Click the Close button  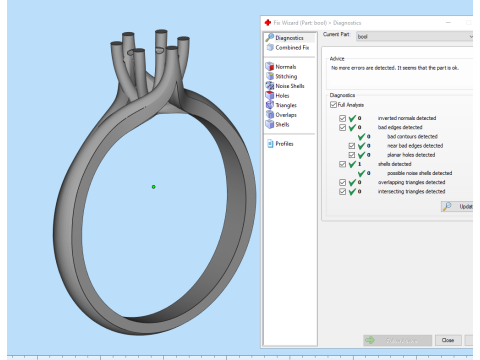point(448,340)
